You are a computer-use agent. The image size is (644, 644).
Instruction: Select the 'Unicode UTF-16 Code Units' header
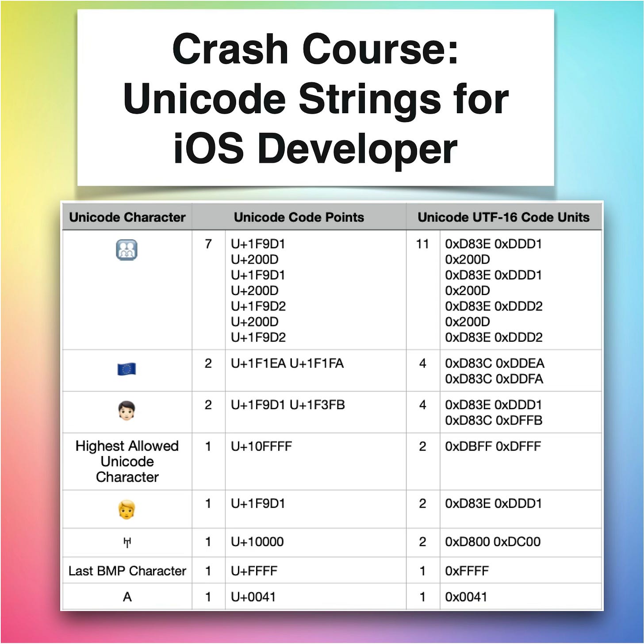pyautogui.click(x=503, y=217)
